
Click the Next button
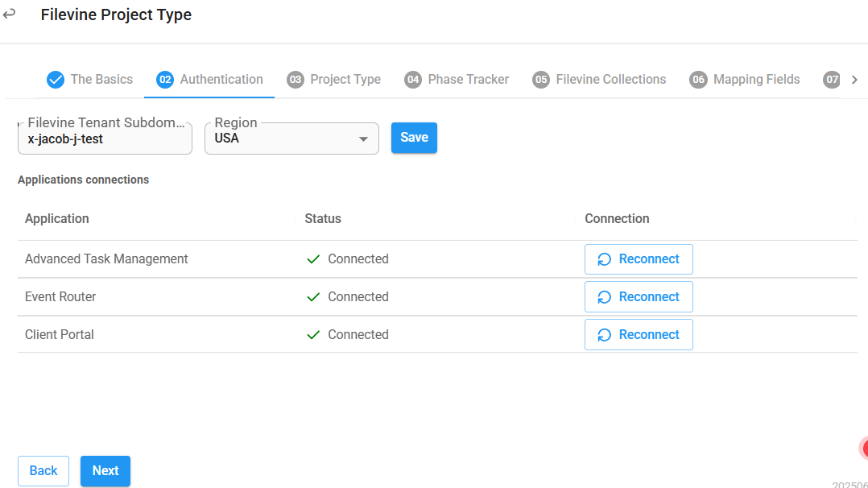[x=105, y=471]
